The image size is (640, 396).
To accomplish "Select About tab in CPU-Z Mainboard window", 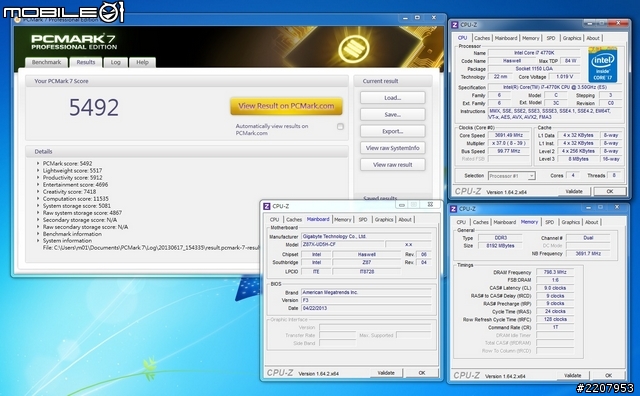I will 405,220.
